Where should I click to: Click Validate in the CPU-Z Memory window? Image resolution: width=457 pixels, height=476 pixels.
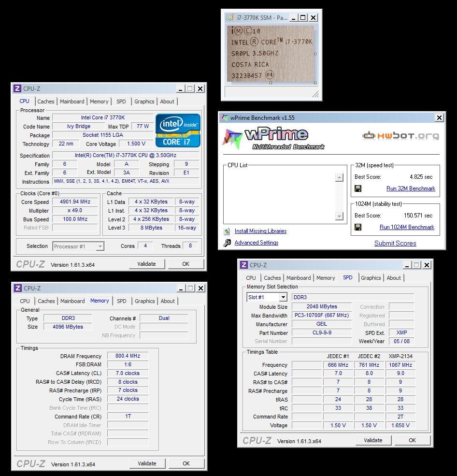click(x=147, y=463)
